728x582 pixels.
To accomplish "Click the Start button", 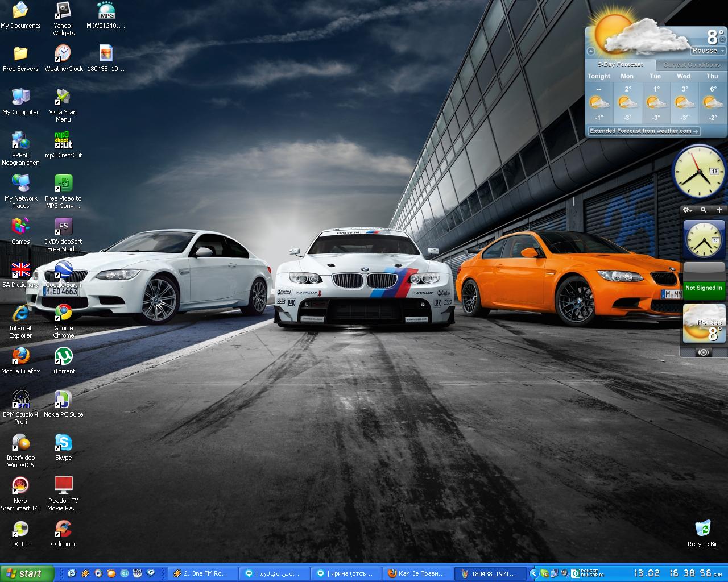I will (27, 573).
